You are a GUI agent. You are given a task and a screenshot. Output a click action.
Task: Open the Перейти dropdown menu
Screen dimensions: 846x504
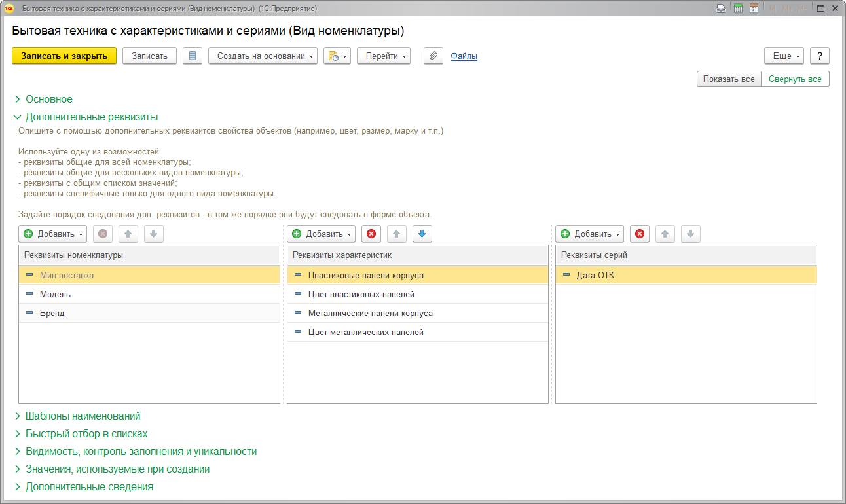pyautogui.click(x=384, y=56)
